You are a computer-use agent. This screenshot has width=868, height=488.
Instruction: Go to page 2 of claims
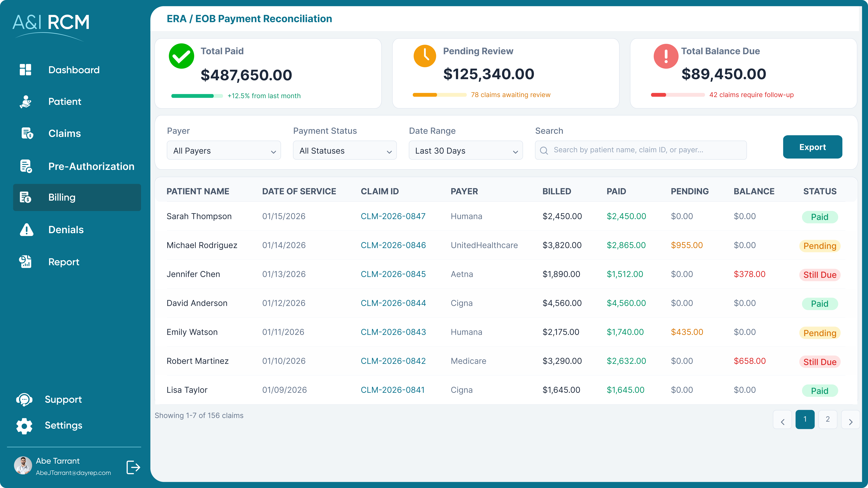(828, 419)
